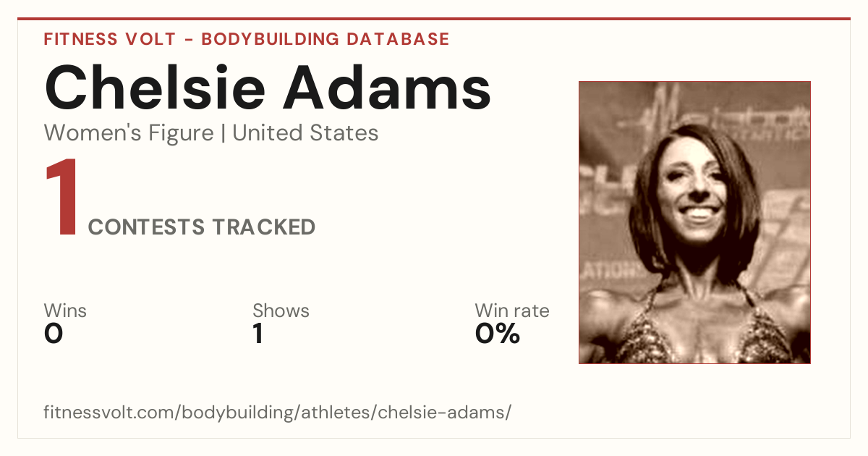Click the Chelsie Adams athlete name heading
Screen dimensions: 868x456
(268, 87)
